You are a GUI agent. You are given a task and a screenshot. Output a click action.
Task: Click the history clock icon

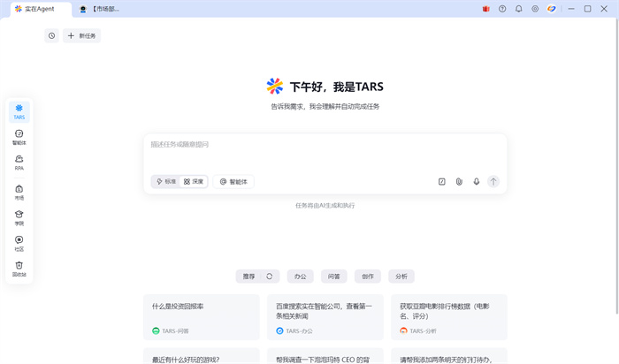51,36
